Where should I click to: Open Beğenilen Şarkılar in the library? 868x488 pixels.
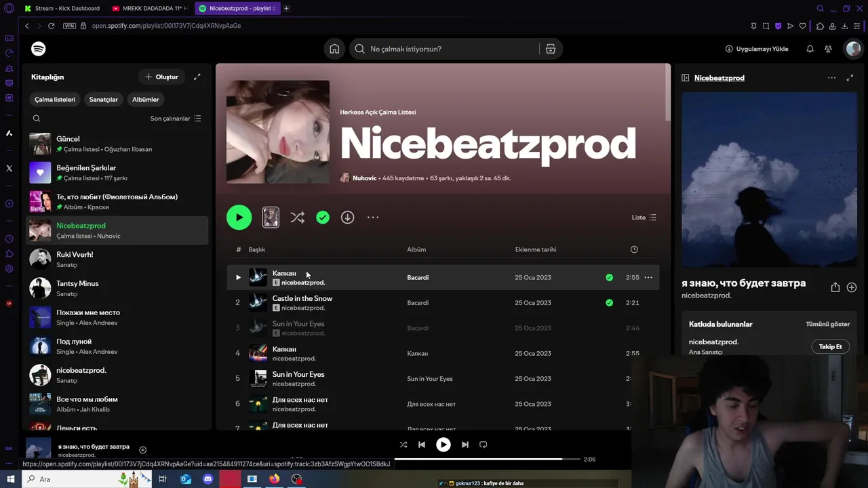(117, 173)
